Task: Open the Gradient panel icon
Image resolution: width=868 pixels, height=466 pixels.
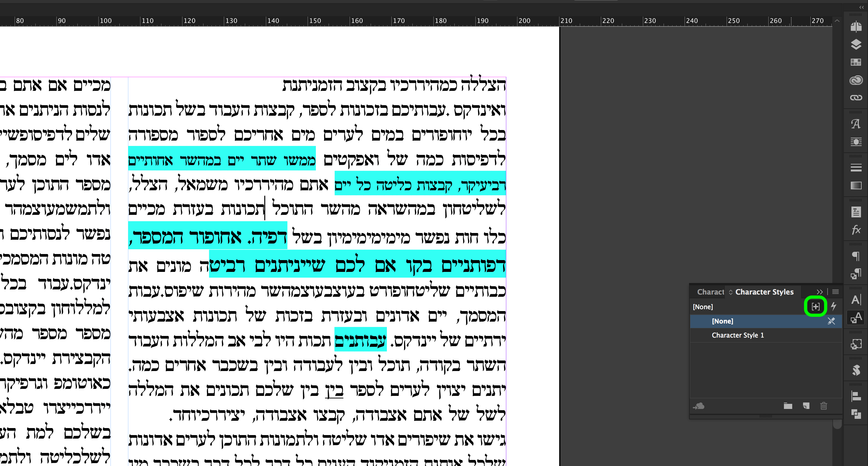Action: (856, 186)
